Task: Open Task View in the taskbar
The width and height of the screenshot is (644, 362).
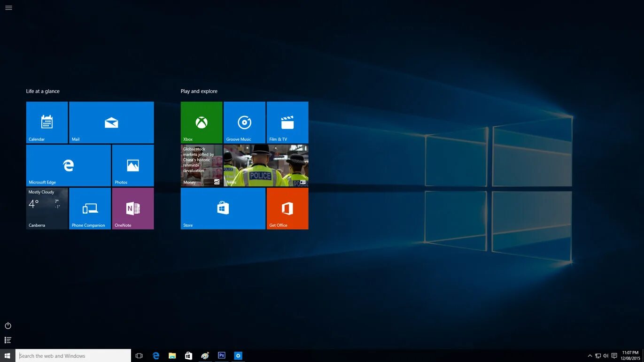Action: coord(139,356)
